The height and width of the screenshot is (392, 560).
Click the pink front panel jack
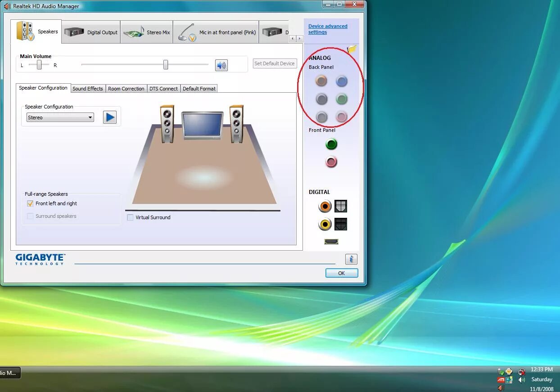331,162
